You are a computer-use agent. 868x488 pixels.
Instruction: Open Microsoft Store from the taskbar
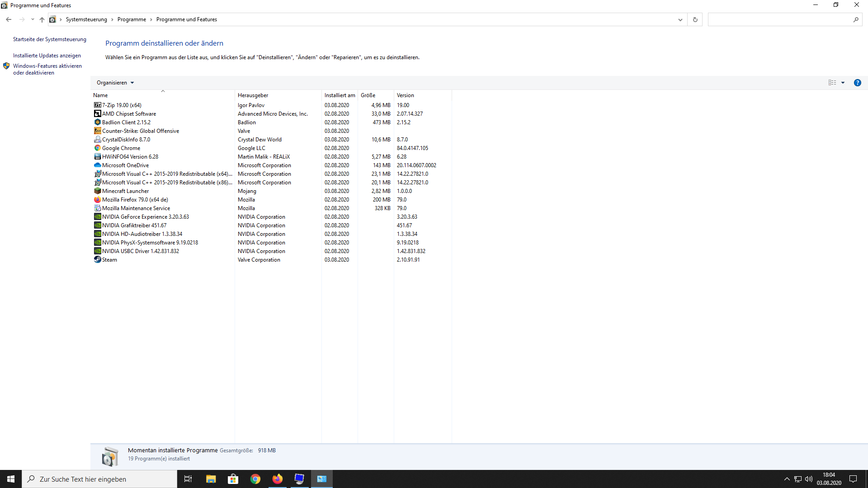[x=233, y=479]
